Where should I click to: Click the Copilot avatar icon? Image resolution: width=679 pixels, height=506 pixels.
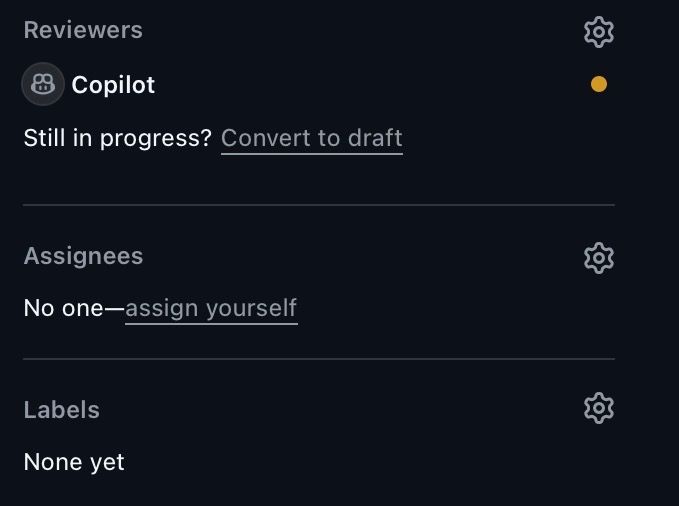click(x=42, y=85)
